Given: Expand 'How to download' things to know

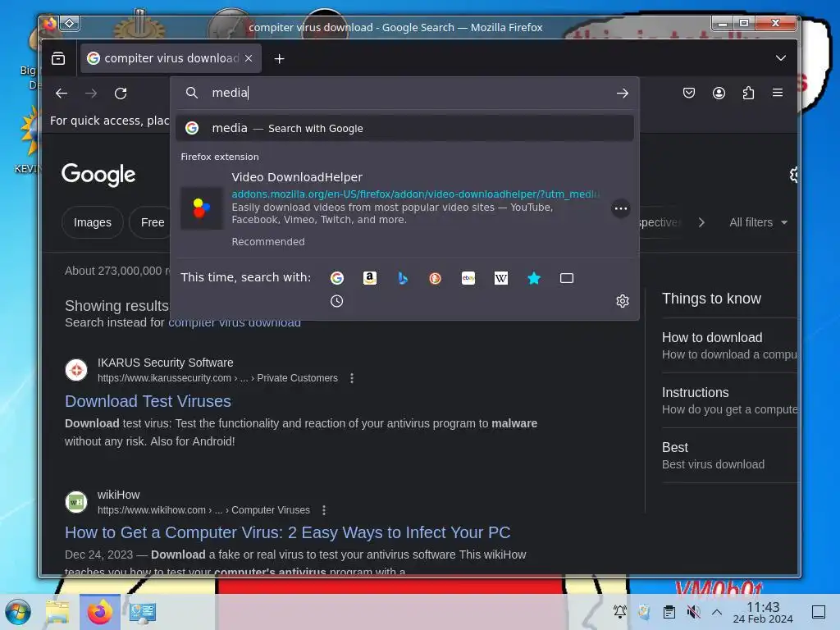Looking at the screenshot, I should pos(729,345).
